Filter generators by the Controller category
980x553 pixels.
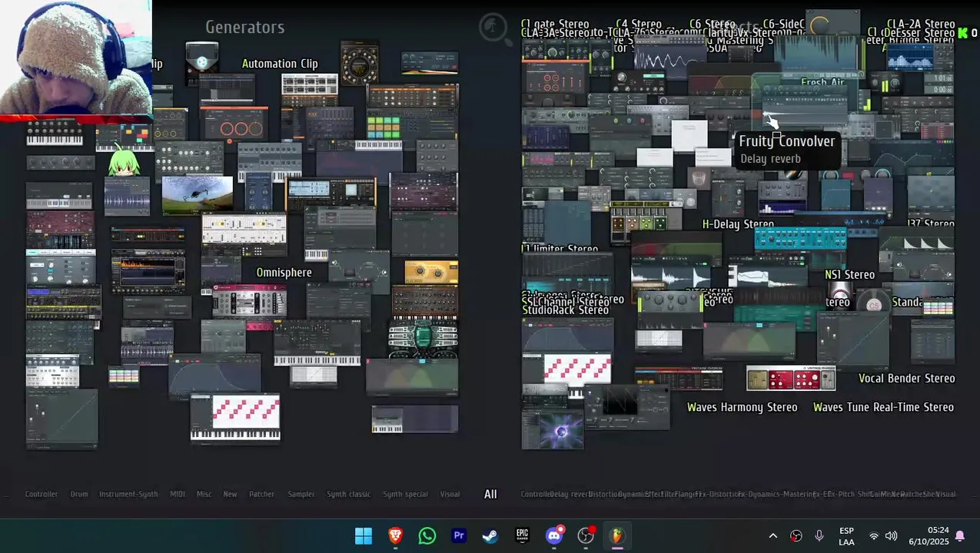click(42, 494)
